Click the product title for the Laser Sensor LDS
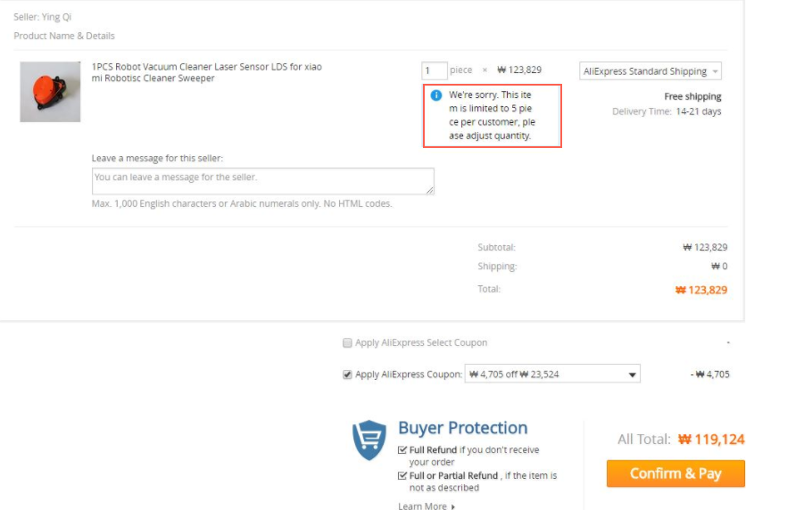The image size is (812, 510). coord(206,72)
